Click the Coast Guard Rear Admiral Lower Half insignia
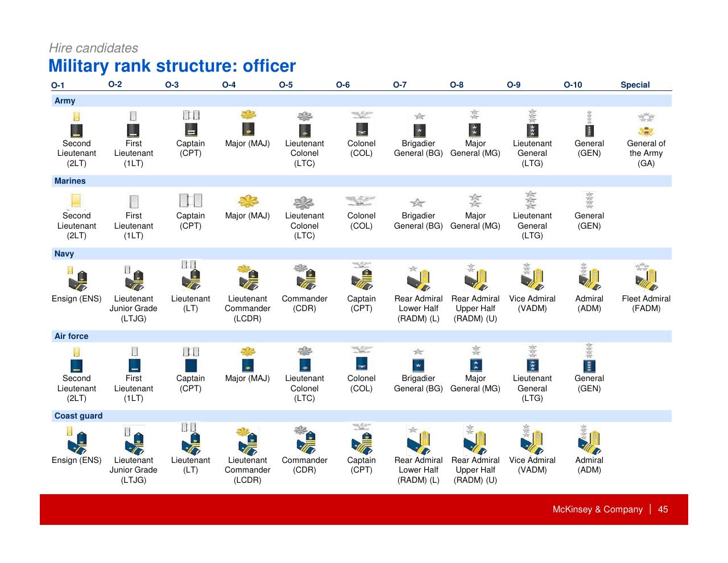728x563 pixels. 418,440
